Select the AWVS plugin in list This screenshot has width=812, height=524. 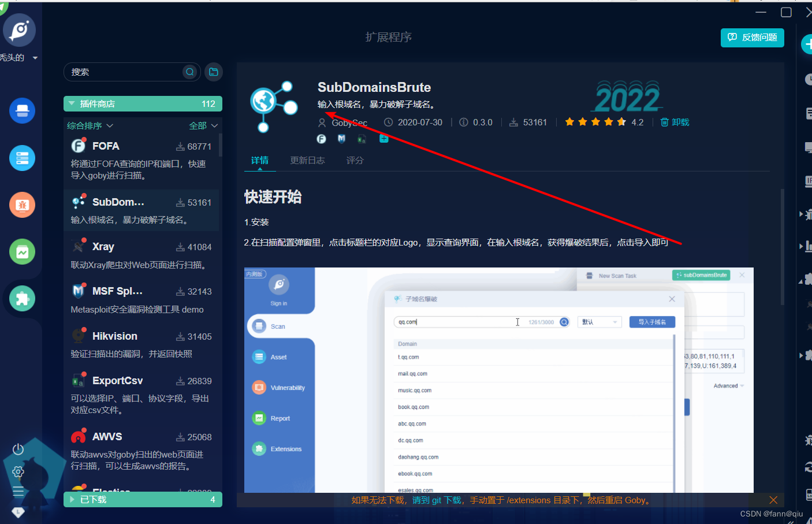click(x=141, y=451)
